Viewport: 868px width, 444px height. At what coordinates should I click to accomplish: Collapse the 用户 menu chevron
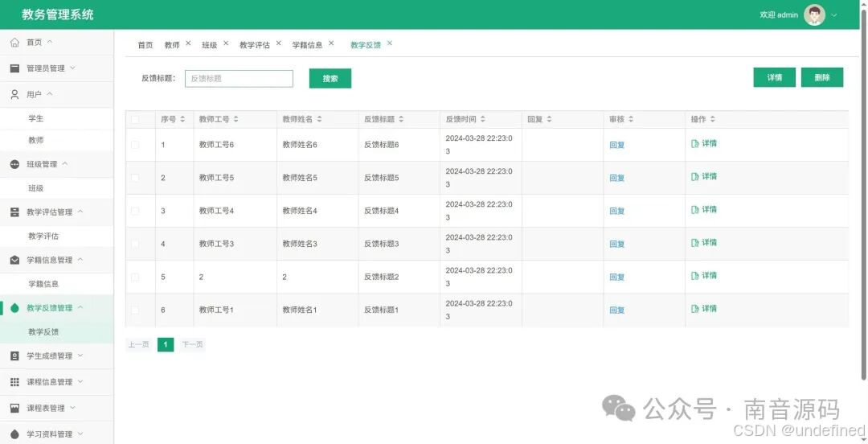pos(50,94)
